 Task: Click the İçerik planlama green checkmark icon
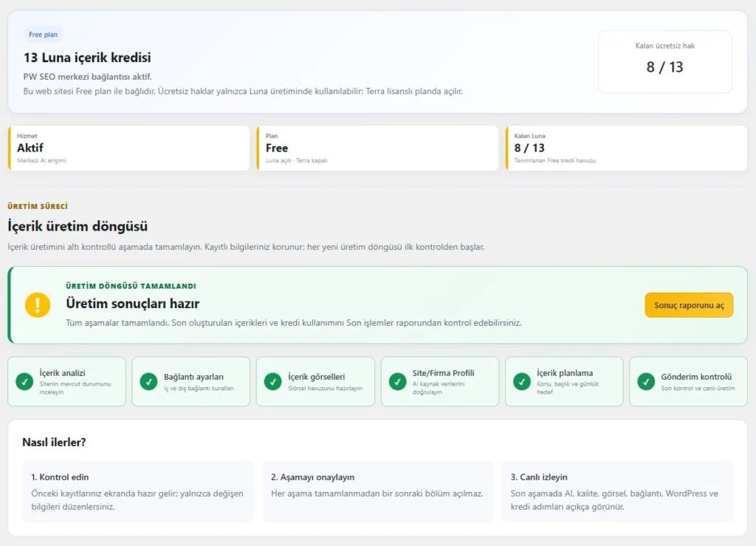pyautogui.click(x=522, y=381)
